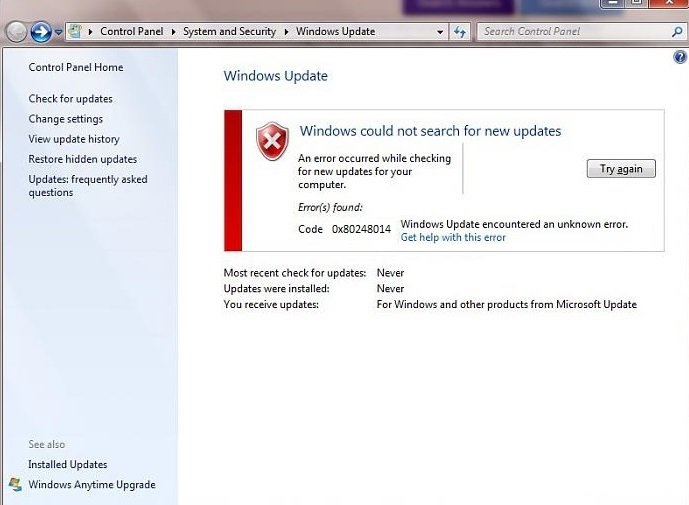Click Windows Anytime Upgrade icon
Viewport: 689px width, 505px height.
(x=15, y=484)
